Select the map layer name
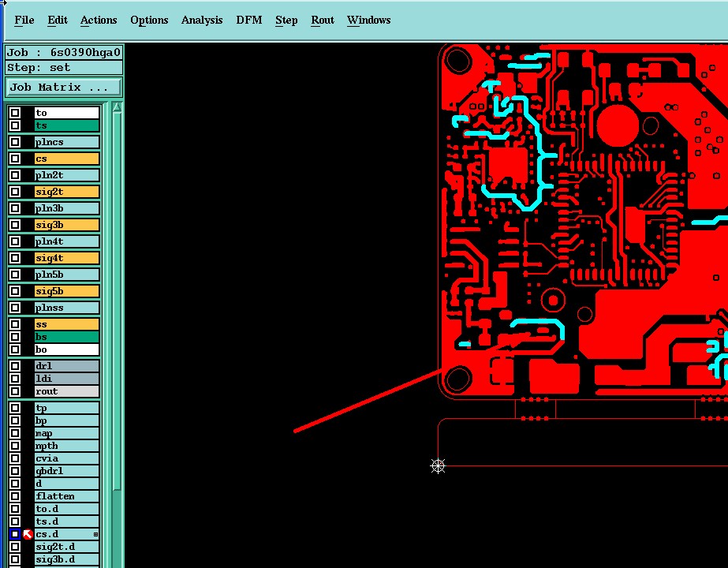Viewport: 728px width, 568px height. pos(67,433)
